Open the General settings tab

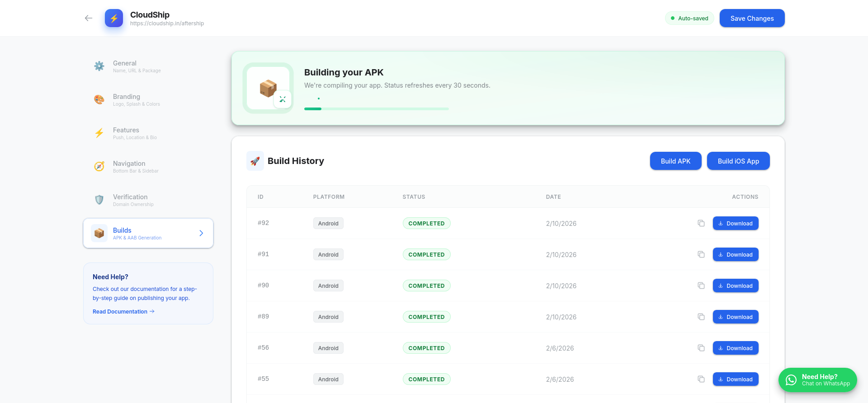[x=148, y=66]
